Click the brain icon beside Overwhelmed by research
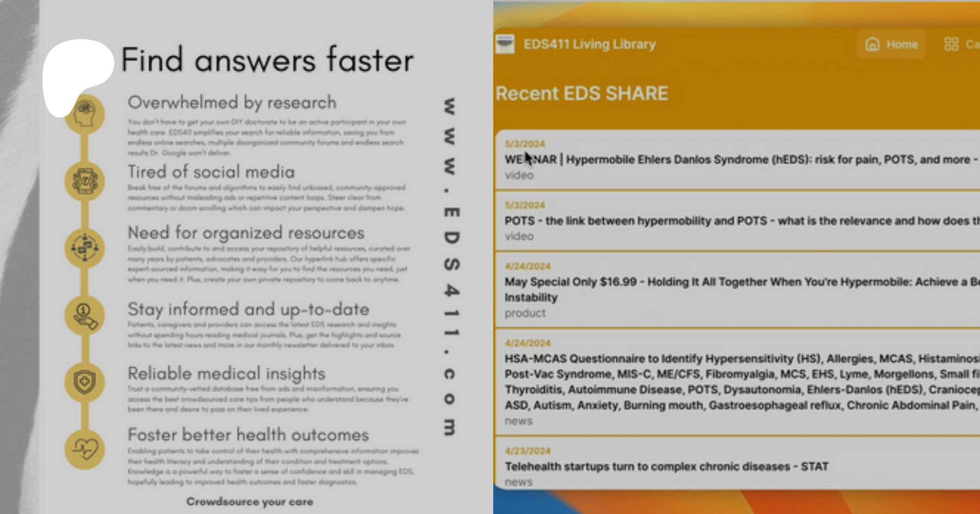The height and width of the screenshot is (514, 980). click(85, 114)
